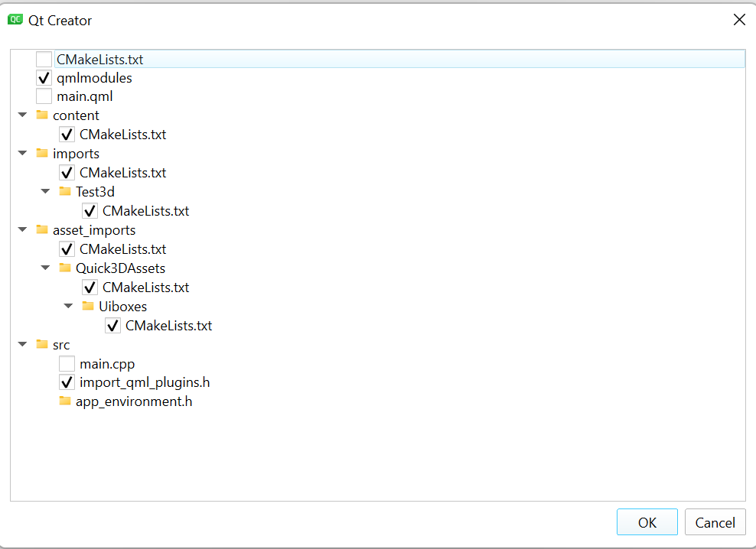Collapse the Uiboxes folder arrow
756x549 pixels.
point(68,306)
